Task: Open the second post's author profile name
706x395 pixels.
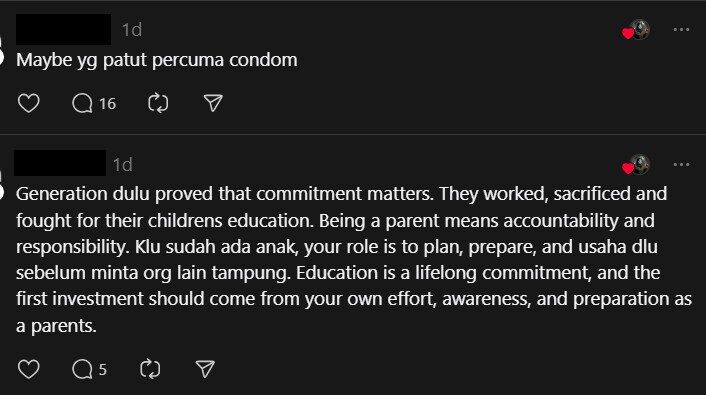Action: click(60, 163)
